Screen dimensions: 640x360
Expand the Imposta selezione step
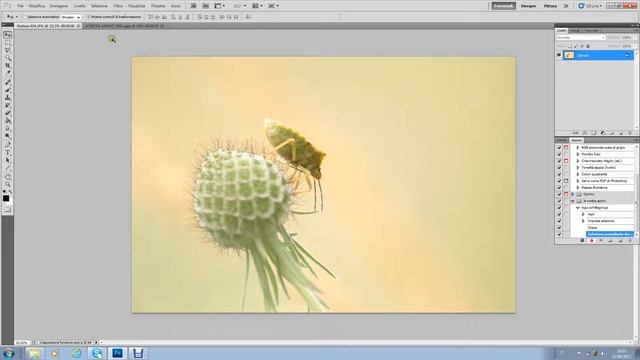pos(583,221)
